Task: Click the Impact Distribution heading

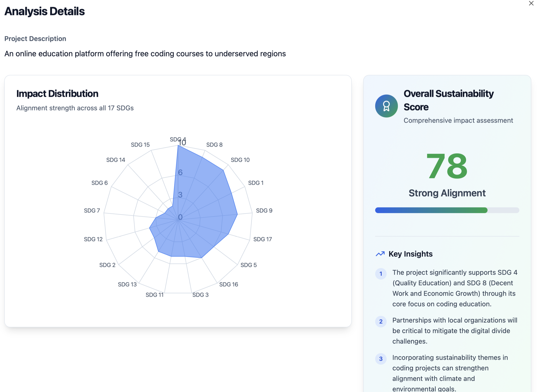Action: click(x=57, y=94)
